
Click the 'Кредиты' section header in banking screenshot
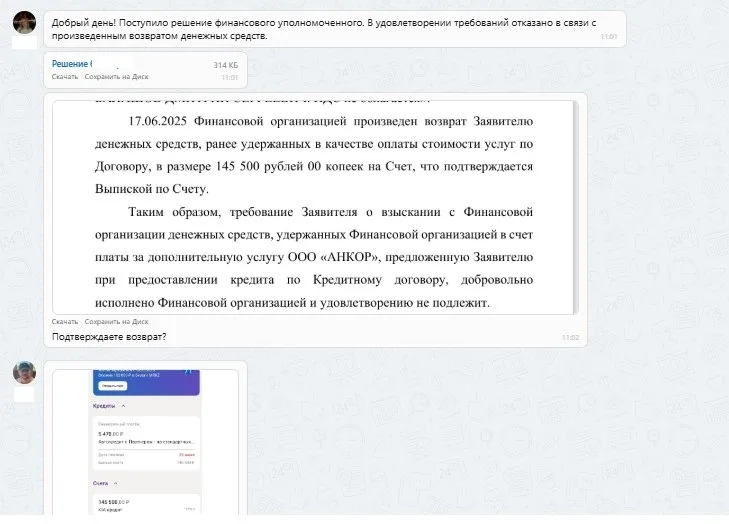[x=104, y=406]
